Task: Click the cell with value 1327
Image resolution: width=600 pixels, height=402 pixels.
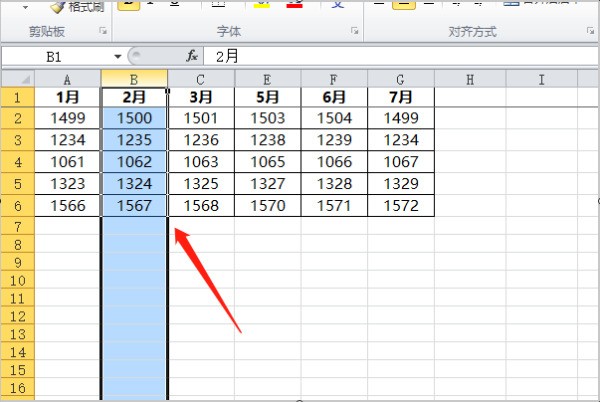Action: [x=267, y=184]
